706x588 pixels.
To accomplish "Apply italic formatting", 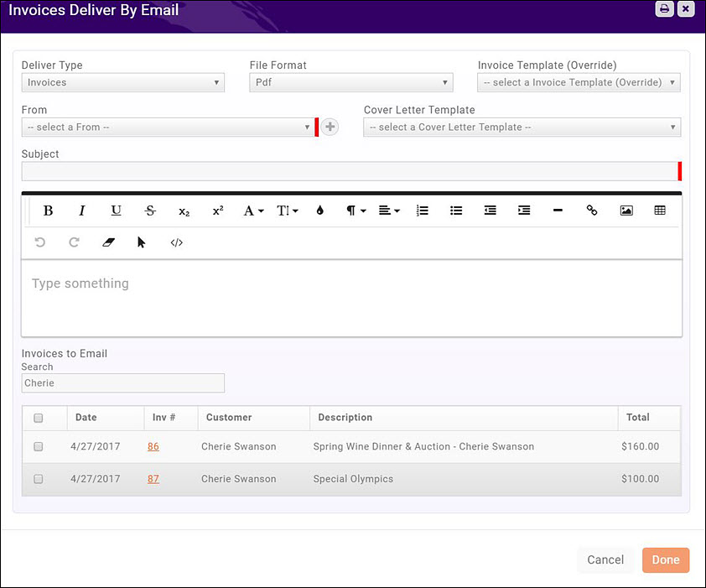I will [x=81, y=211].
